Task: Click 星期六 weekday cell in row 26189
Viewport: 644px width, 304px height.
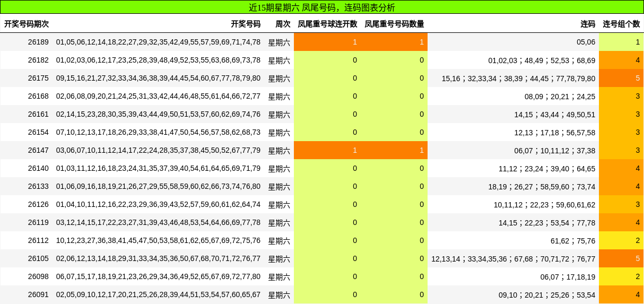Action: tap(279, 42)
